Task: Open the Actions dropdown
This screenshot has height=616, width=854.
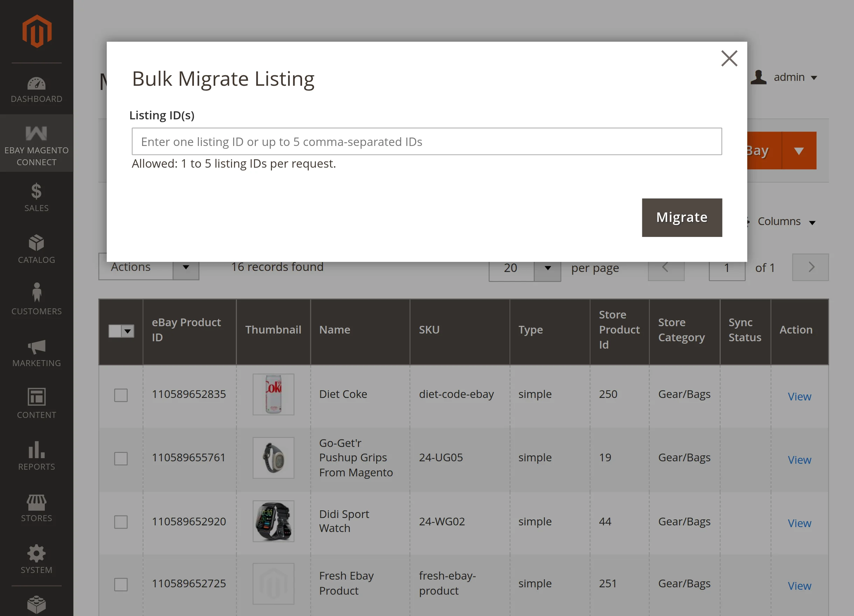Action: coord(149,267)
